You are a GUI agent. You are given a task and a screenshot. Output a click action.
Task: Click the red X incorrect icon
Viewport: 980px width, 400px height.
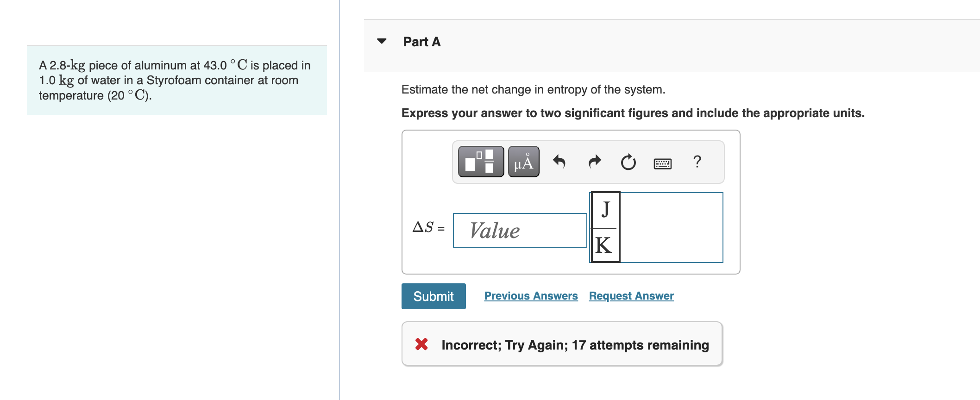421,344
